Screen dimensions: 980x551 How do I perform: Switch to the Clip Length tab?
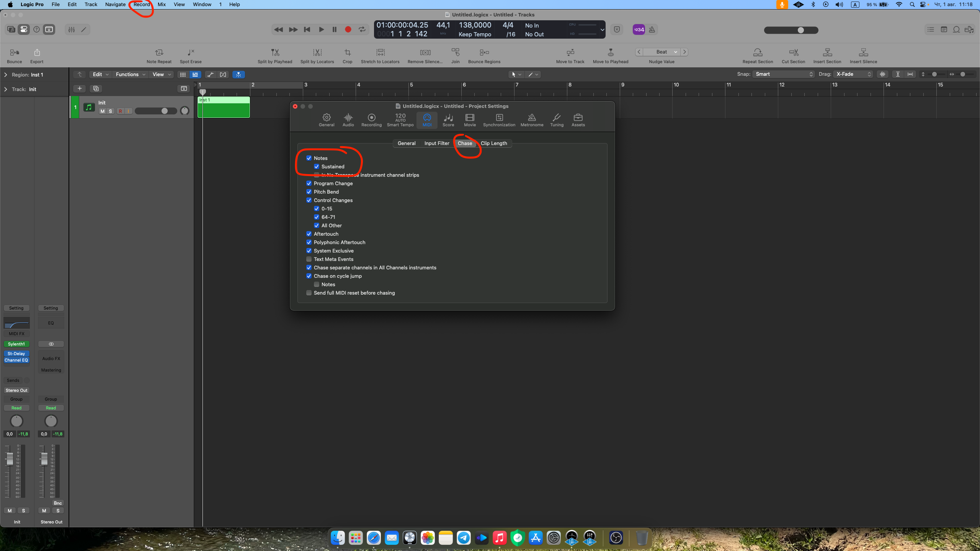[493, 143]
